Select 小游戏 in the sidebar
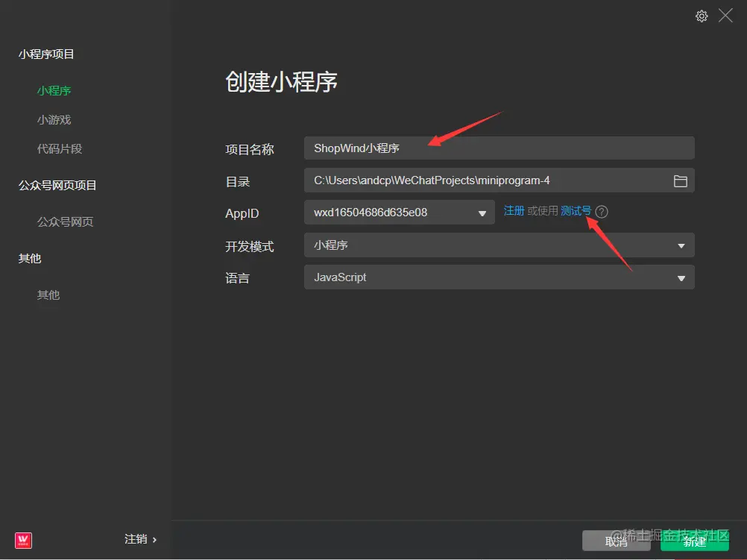Image resolution: width=747 pixels, height=560 pixels. point(54,119)
